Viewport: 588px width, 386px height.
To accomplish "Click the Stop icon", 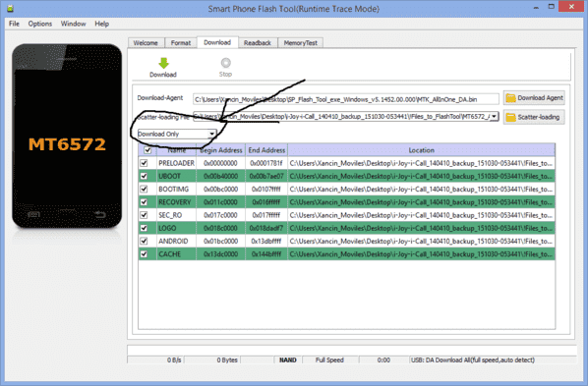I will tap(225, 63).
